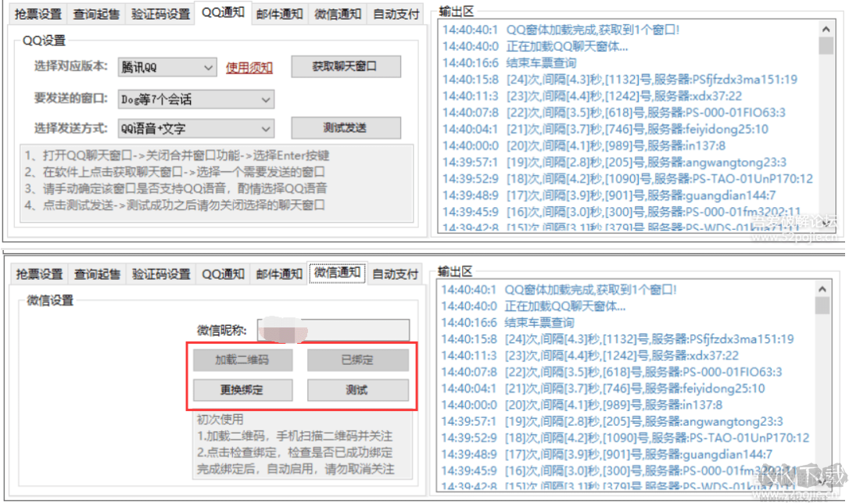Select lower log line 14:40:16:6 结束车票查询
The image size is (849, 504).
click(507, 323)
